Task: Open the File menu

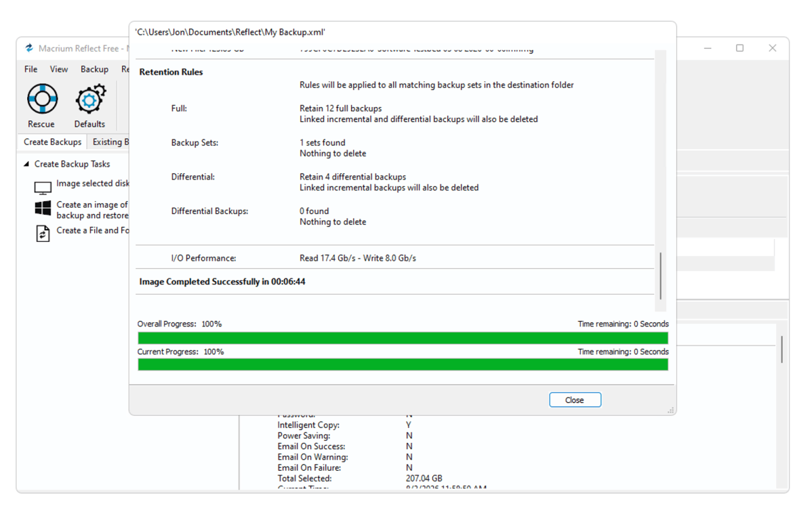Action: (x=31, y=69)
